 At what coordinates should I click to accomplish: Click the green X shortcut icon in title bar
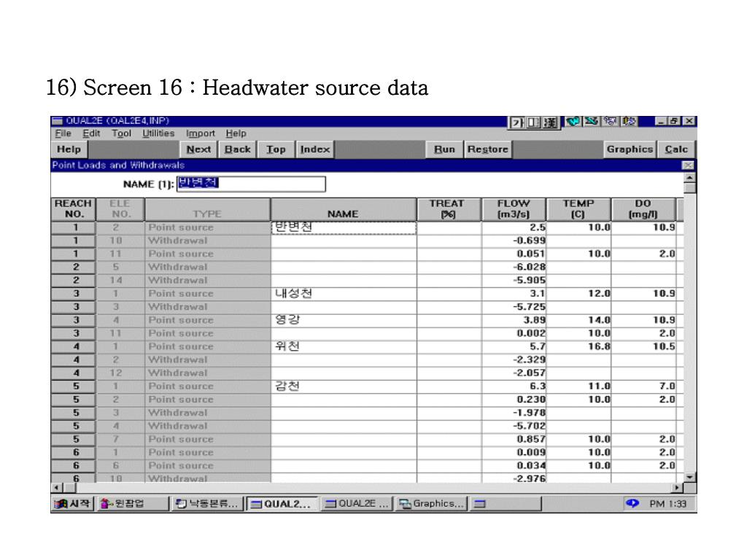click(591, 122)
